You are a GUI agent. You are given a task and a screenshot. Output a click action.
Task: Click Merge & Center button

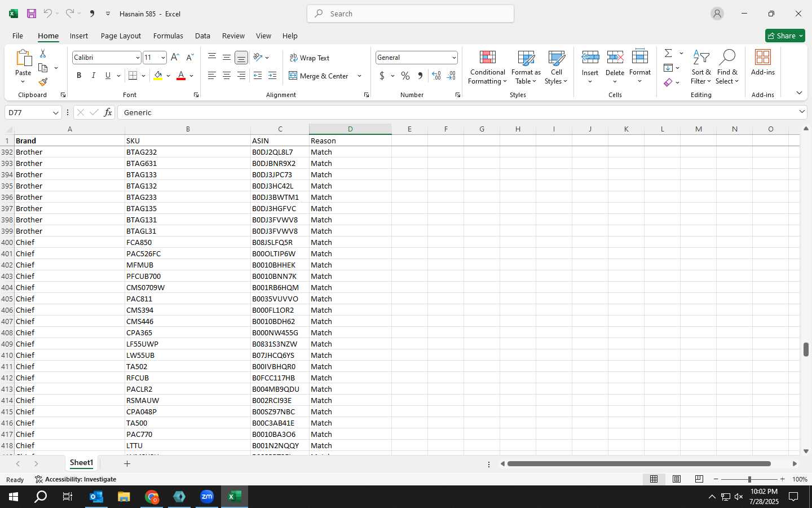tap(319, 76)
